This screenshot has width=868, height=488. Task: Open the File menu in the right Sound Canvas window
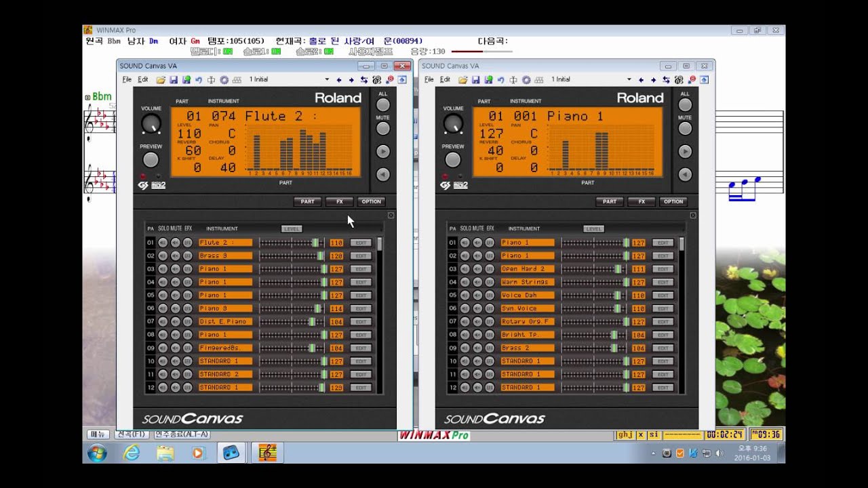click(429, 80)
